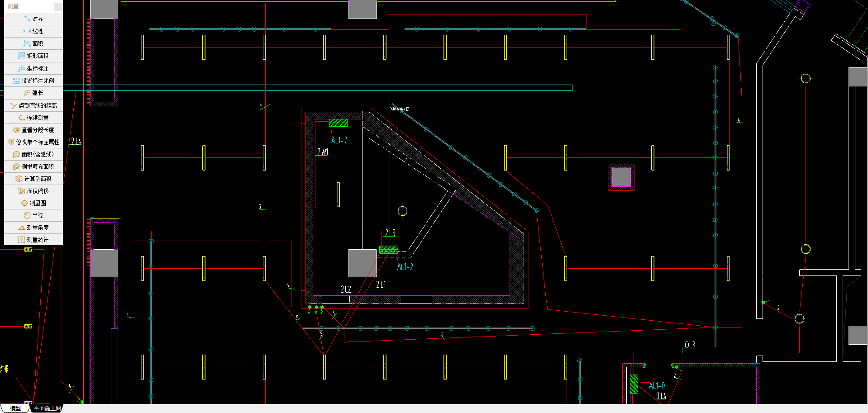Activate 测量角度 angle measurement tool
The image size is (868, 413).
tap(33, 228)
